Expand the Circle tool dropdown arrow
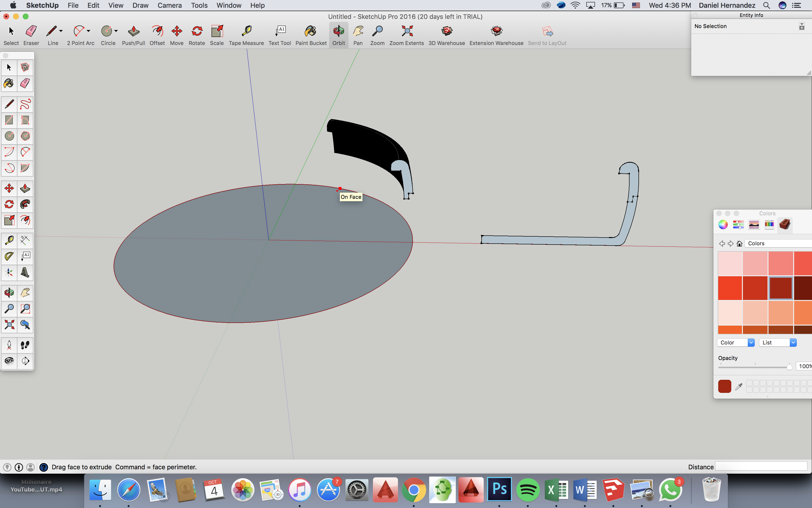Viewport: 812px width, 508px height. pyautogui.click(x=116, y=31)
